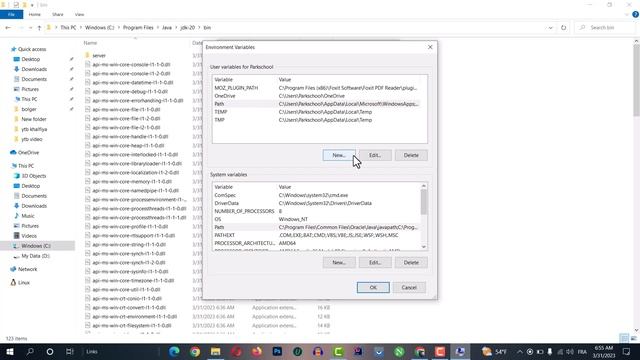Screen dimensions: 640x360
Task: Select Windows (C:) drive
Action: coord(36,246)
